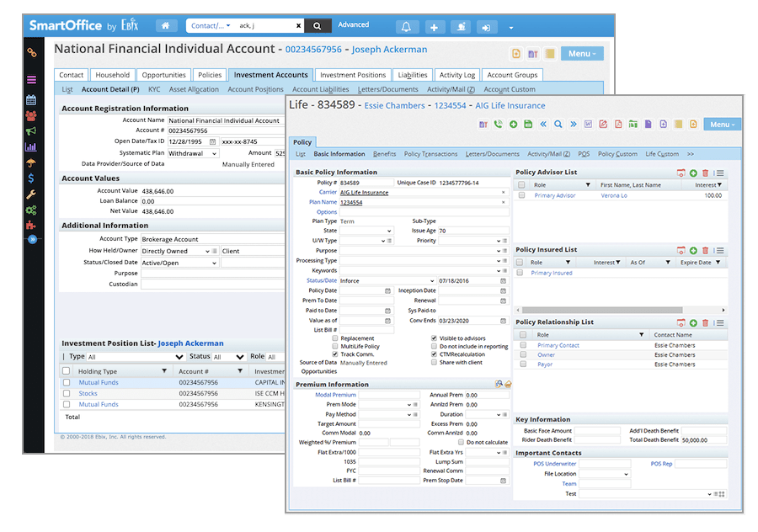Delete from the Policy Insured List with the trash icon
Screen dimensions: 758x532
706,250
